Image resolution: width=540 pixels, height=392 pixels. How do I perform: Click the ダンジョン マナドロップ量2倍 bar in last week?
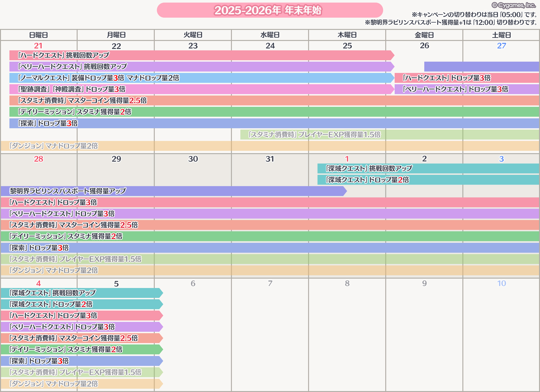click(54, 384)
